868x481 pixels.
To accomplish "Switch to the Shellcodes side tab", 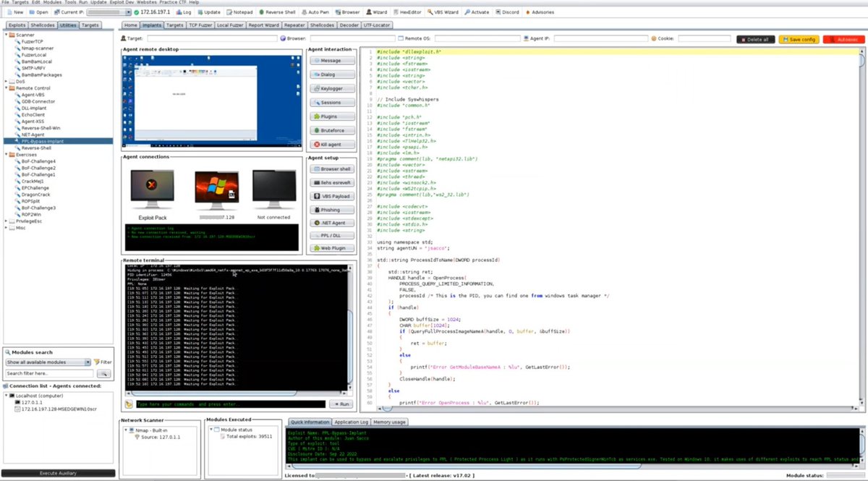I will [43, 25].
